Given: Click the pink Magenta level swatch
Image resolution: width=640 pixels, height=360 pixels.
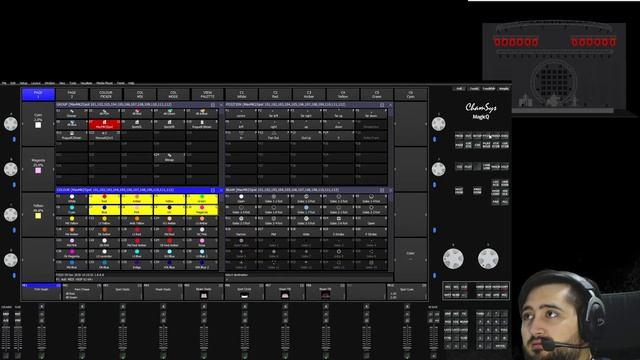Looking at the screenshot, I should click(38, 171).
